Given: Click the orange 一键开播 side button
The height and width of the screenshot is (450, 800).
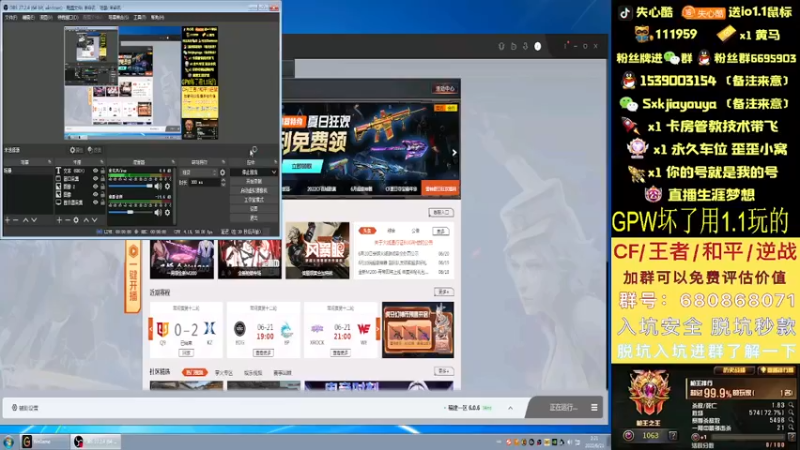Looking at the screenshot, I should click(133, 277).
